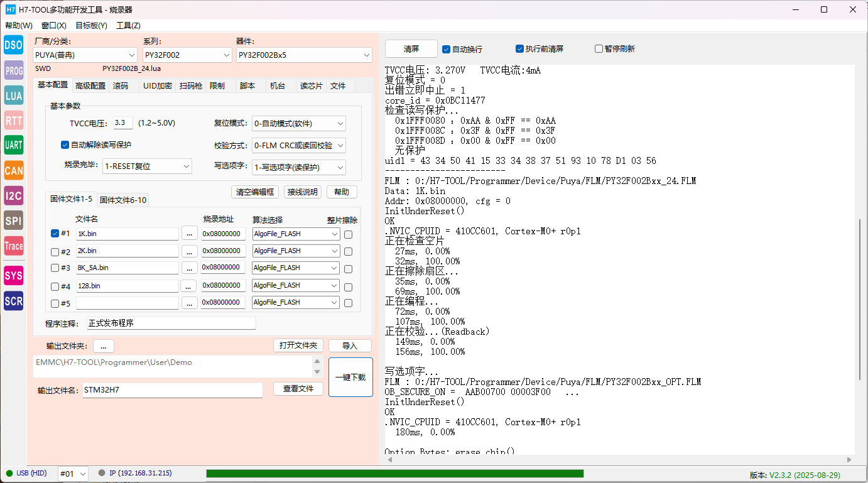Screen dimensions: 868x483
Task: Click the H7 application logo icon
Action: (x=10, y=9)
